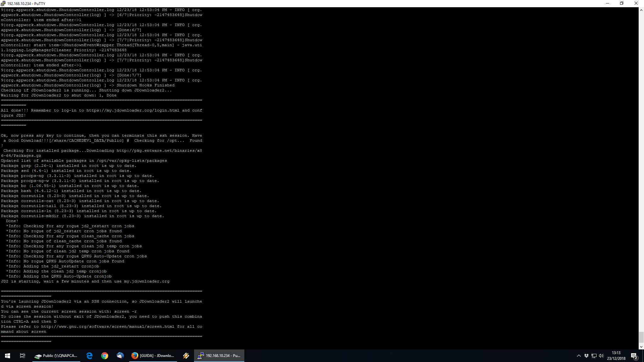Viewport: 644px width, 362px height.
Task: Open the network status tray icon
Action: 594,356
